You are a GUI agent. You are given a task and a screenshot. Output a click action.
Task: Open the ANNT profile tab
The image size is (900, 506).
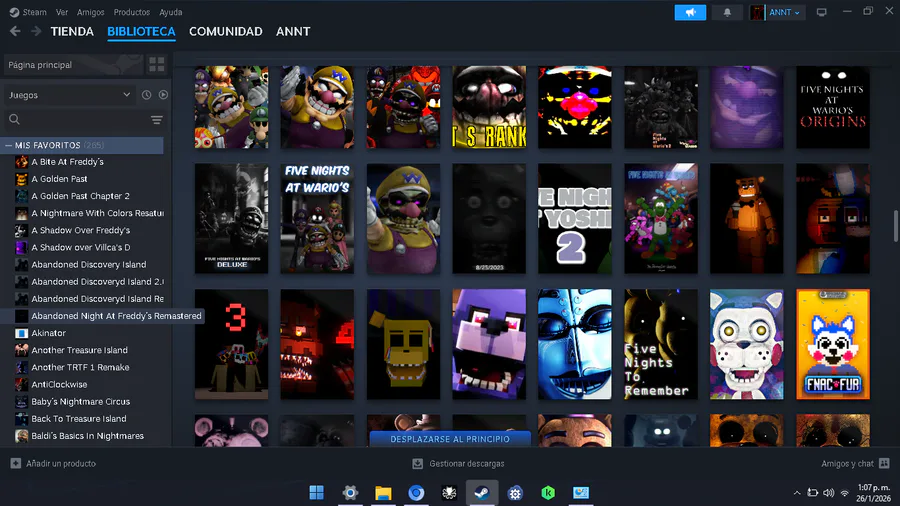click(x=293, y=32)
